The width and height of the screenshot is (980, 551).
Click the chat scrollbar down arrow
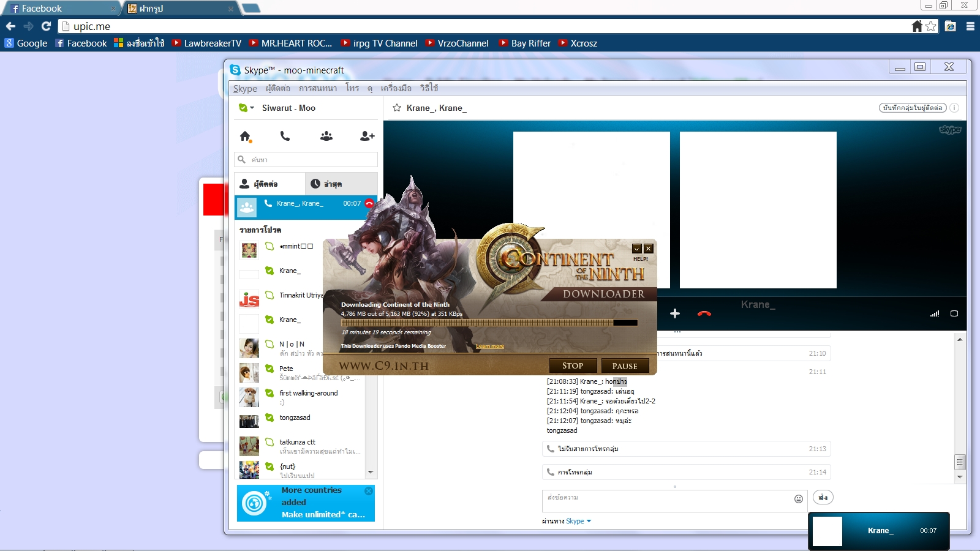pyautogui.click(x=960, y=477)
